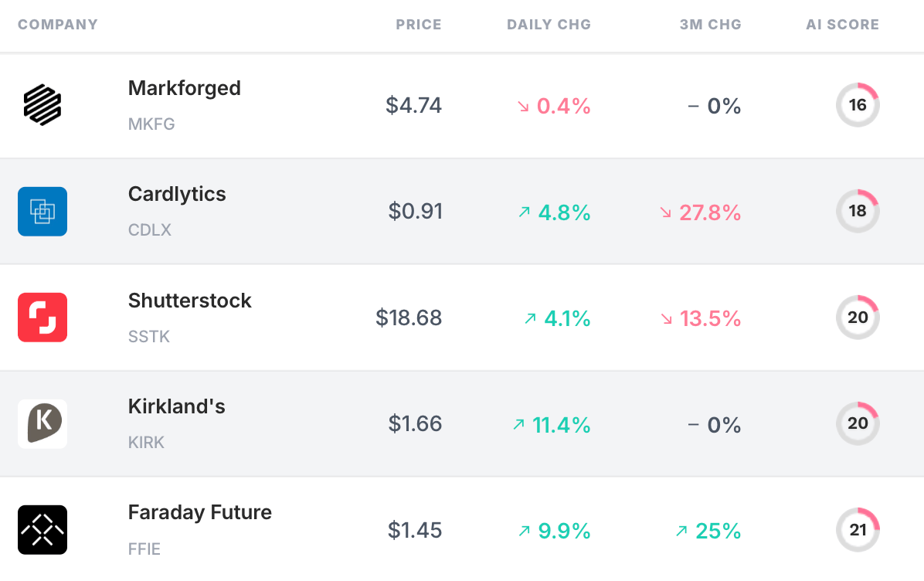Screen dimensions: 924x581
Task: Sort by the Company column header
Action: pos(58,25)
